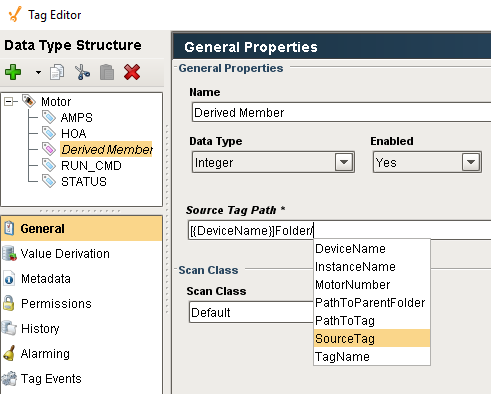
Task: Click the Name input field
Action: (341, 112)
